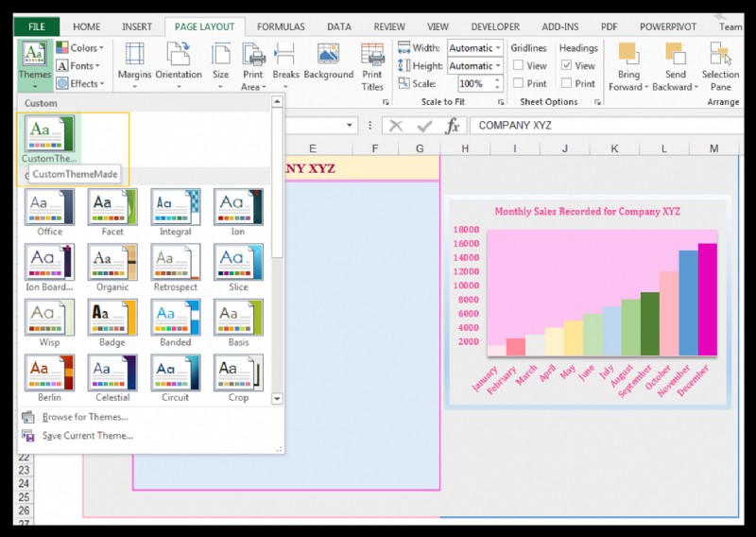
Task: Expand the Name Box dropdown arrow
Action: [x=350, y=126]
